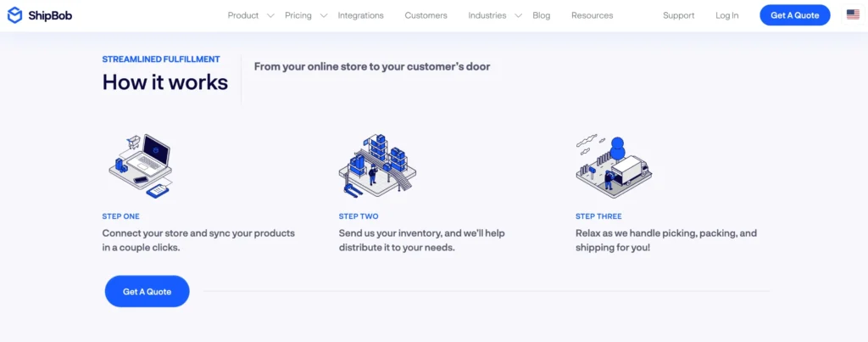The height and width of the screenshot is (342, 868).
Task: Click the How it works heading
Action: [165, 82]
